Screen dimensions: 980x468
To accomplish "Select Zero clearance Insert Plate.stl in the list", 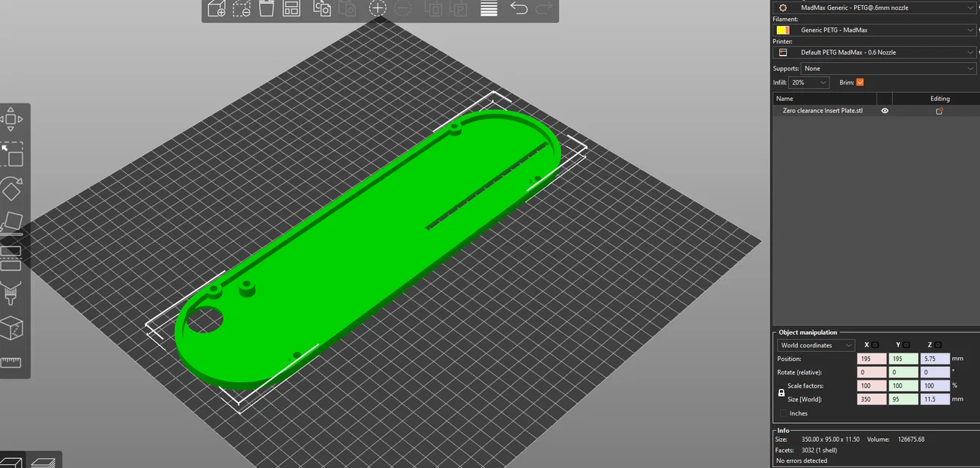I will click(823, 111).
